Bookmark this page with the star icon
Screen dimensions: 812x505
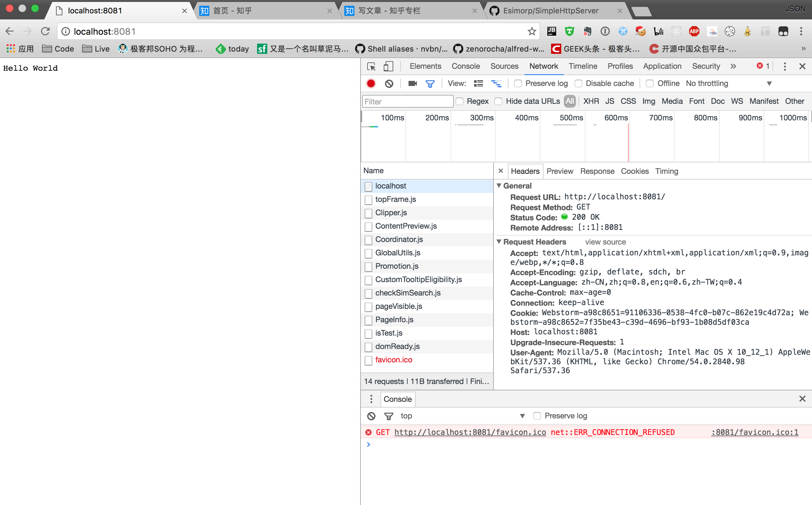531,32
